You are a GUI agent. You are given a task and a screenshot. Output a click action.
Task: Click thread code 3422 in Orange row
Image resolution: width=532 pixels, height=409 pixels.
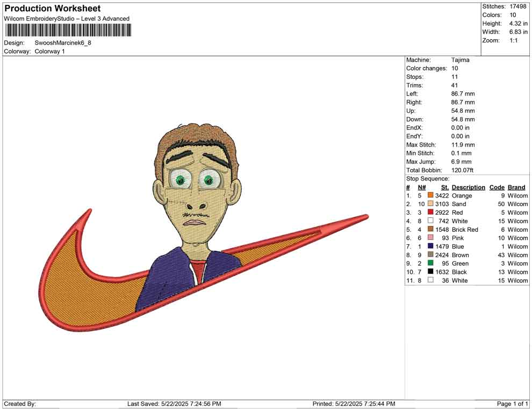pos(442,195)
